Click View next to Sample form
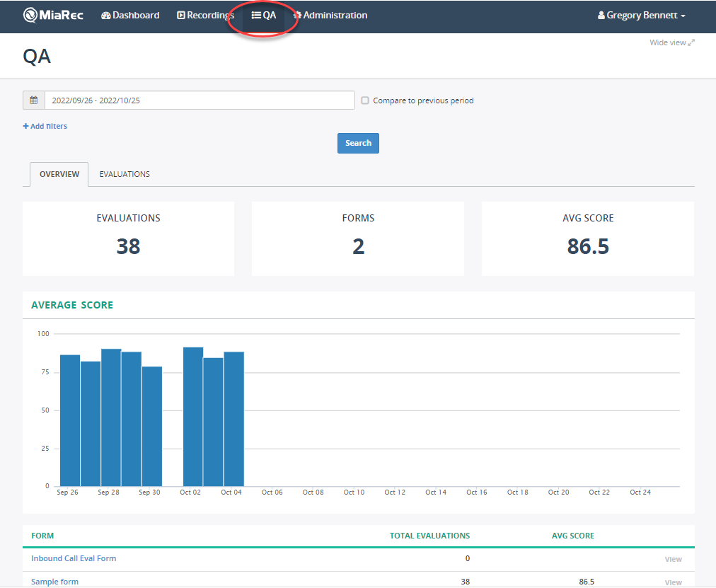This screenshot has width=716, height=588. [x=673, y=582]
